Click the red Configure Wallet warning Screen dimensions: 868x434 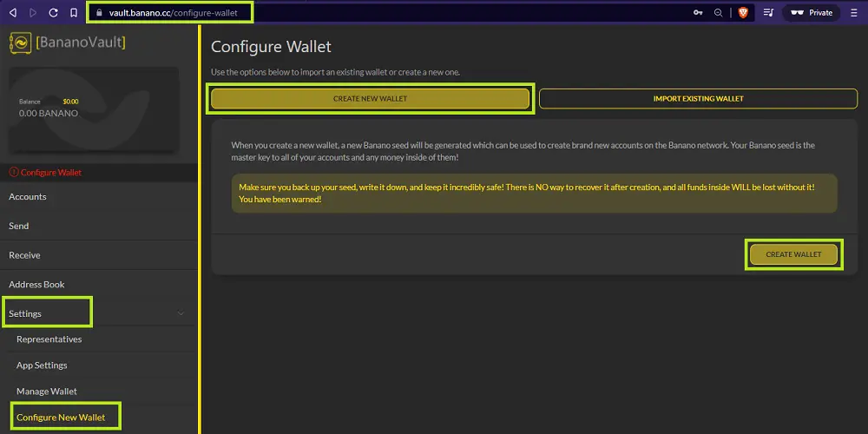(45, 173)
